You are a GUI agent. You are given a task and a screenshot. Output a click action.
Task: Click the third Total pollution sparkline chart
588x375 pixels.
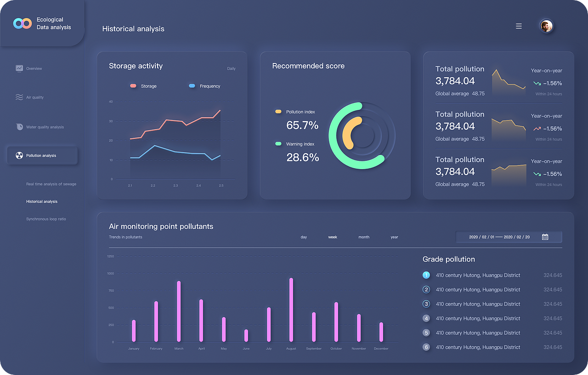click(509, 175)
